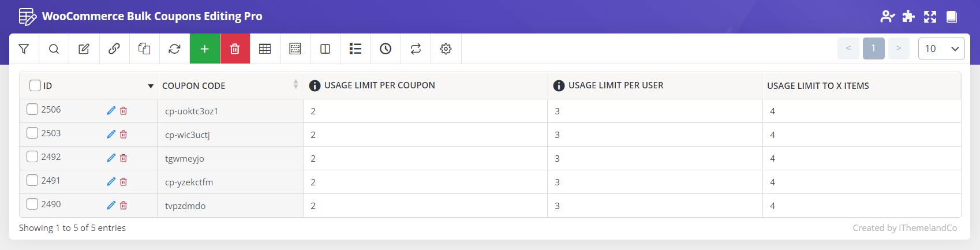Click the next page arrow button
980x250 pixels.
click(899, 48)
